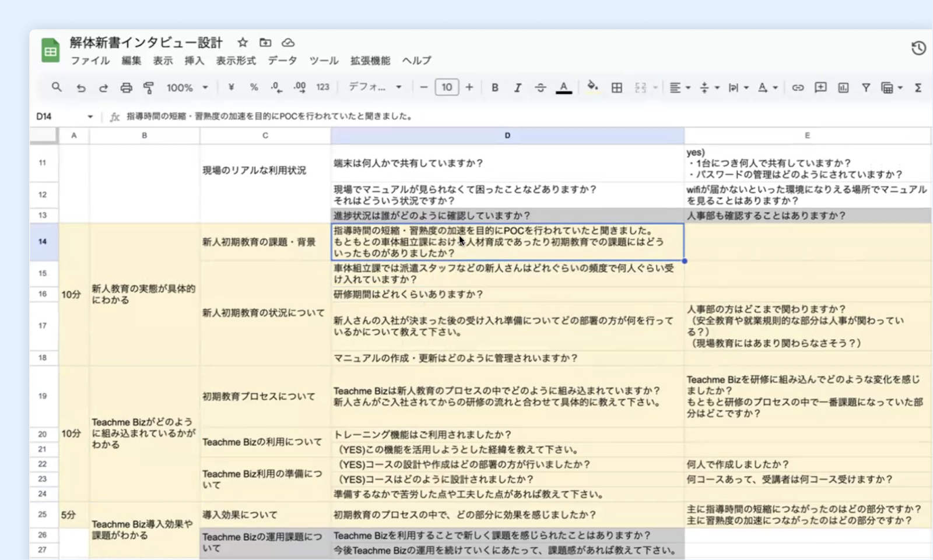Click the select-all corner box
The image size is (933, 560).
pyautogui.click(x=44, y=135)
